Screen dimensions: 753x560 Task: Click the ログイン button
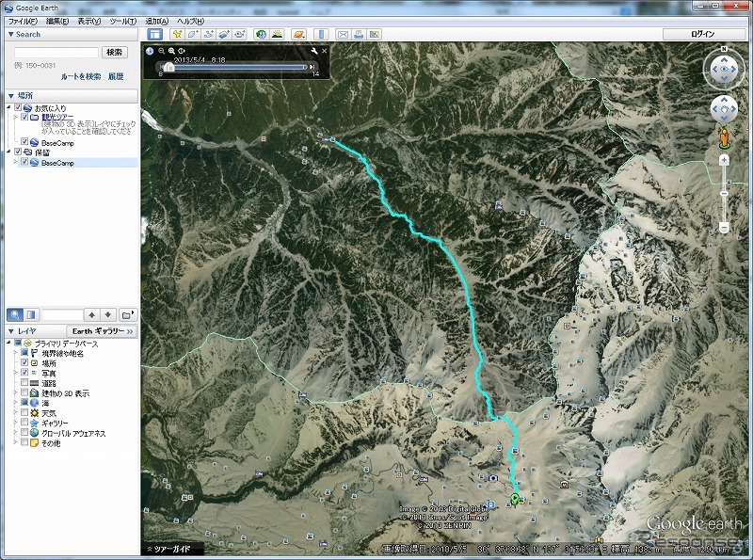[702, 34]
